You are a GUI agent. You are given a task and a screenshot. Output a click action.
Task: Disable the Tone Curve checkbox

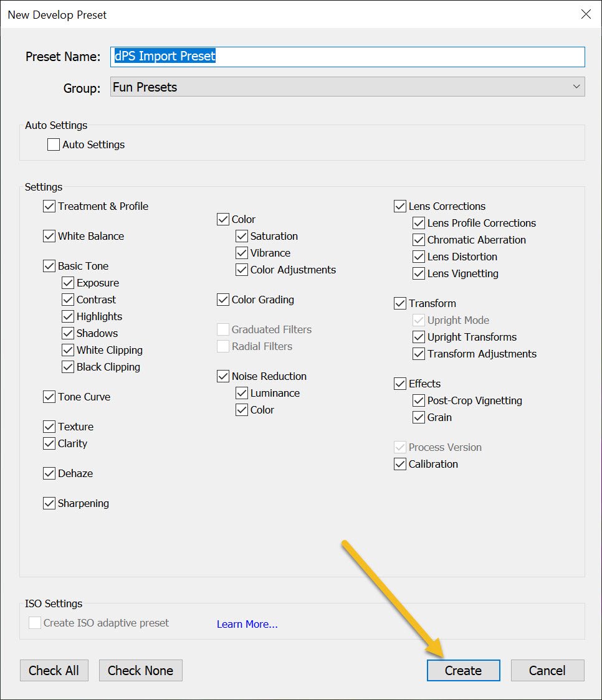tap(49, 397)
